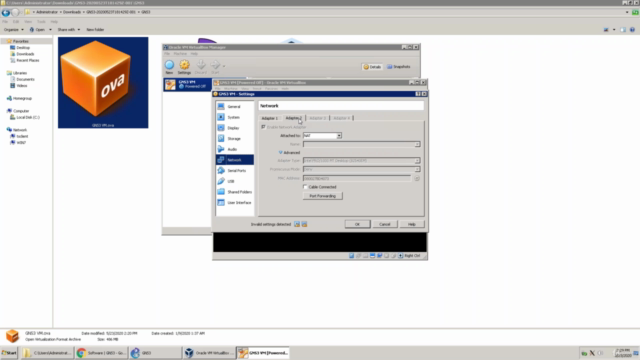The width and height of the screenshot is (640, 360).
Task: Switch to Oracle VM VirtualBox taskbar item
Action: tap(209, 353)
